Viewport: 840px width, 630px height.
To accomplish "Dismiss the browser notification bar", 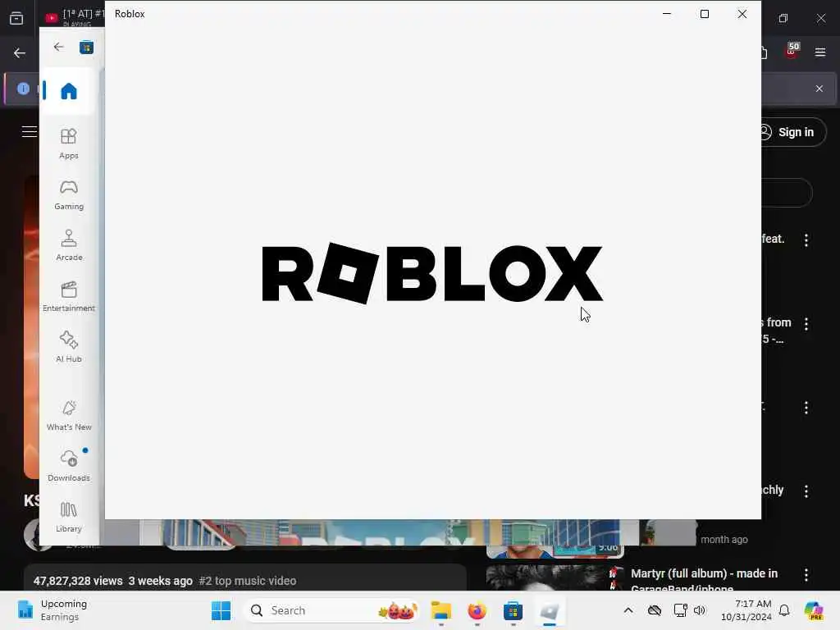I will click(819, 89).
